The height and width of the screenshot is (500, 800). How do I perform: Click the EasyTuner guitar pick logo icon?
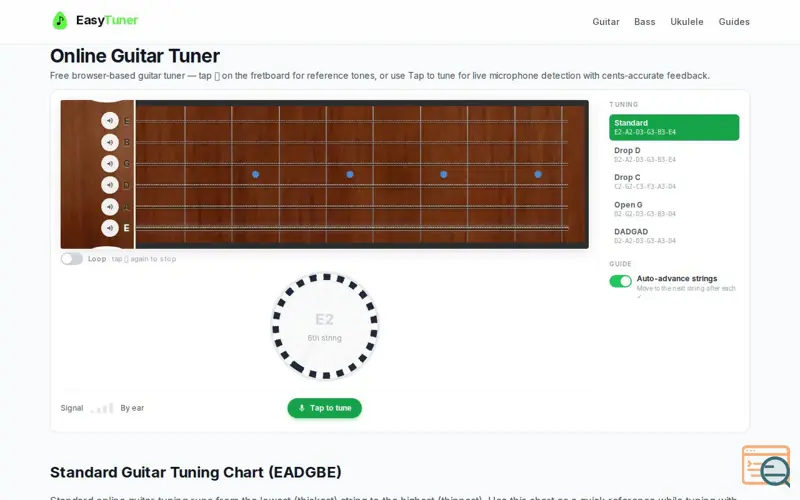coord(60,20)
